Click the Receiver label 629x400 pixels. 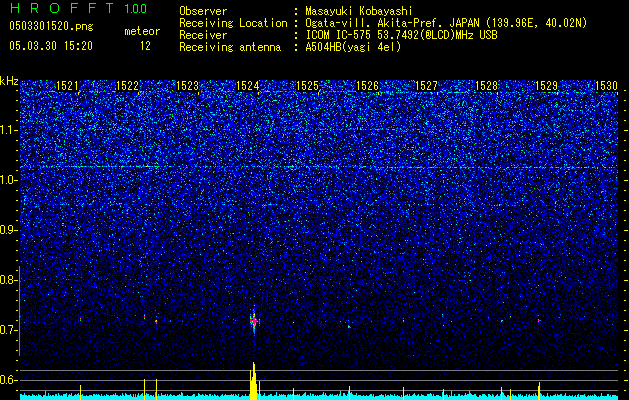point(203,35)
